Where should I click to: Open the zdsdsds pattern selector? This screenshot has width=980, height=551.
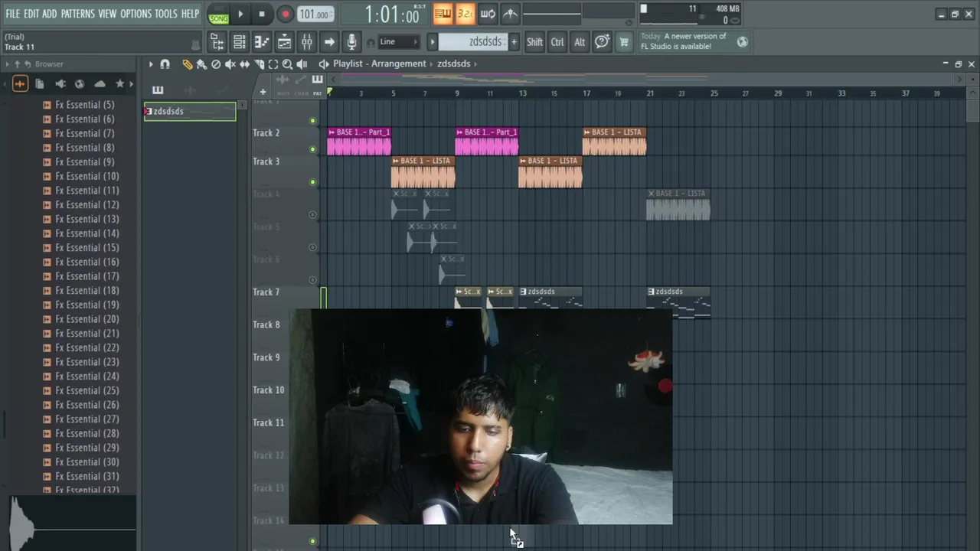(x=473, y=42)
